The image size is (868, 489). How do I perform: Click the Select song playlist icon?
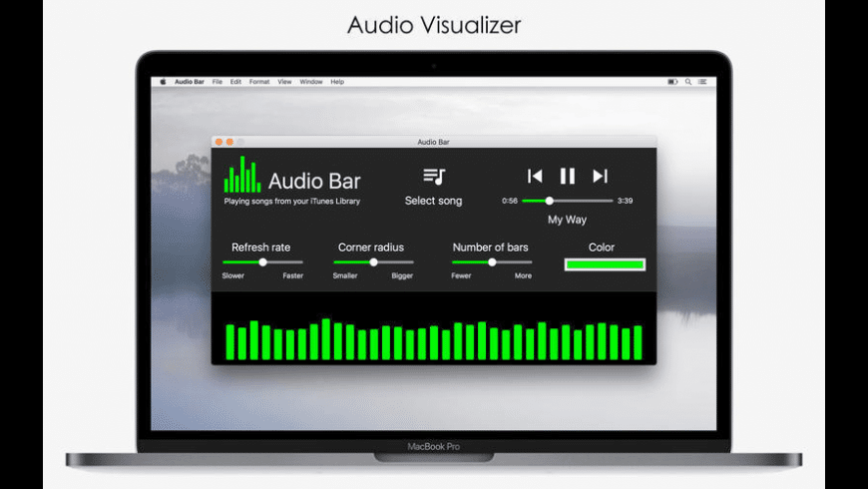pyautogui.click(x=434, y=176)
